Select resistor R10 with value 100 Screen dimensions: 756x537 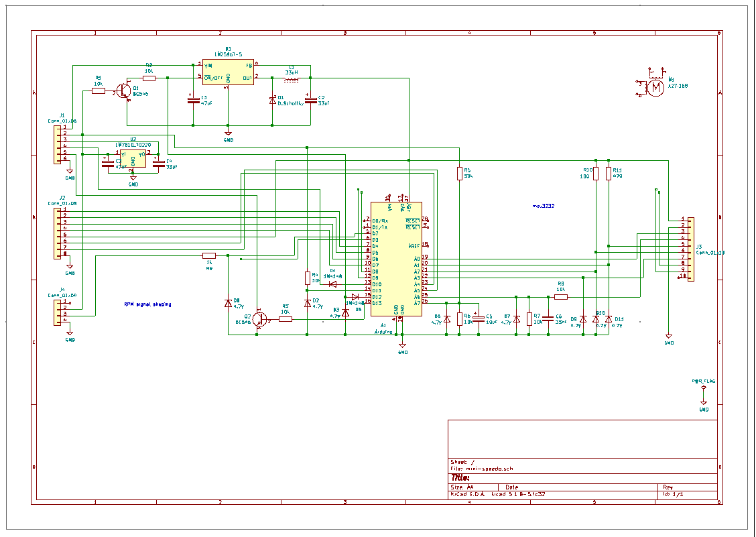[x=595, y=174]
